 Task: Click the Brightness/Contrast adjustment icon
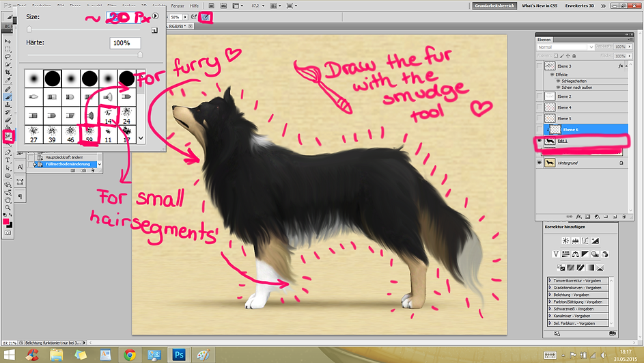pyautogui.click(x=565, y=241)
